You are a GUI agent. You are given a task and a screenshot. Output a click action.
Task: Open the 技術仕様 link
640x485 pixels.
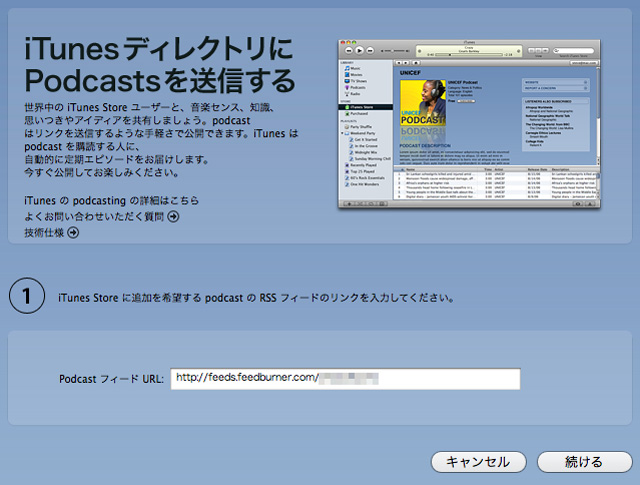click(44, 233)
